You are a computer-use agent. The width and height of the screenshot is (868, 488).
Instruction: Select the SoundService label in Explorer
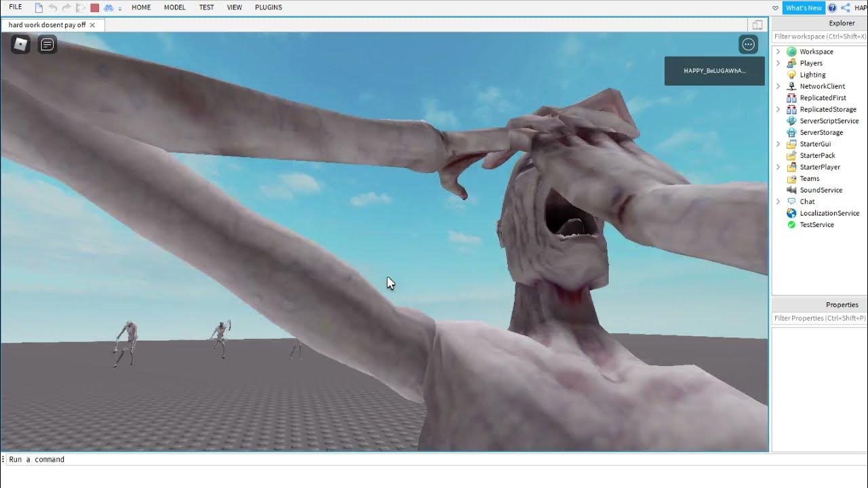821,190
